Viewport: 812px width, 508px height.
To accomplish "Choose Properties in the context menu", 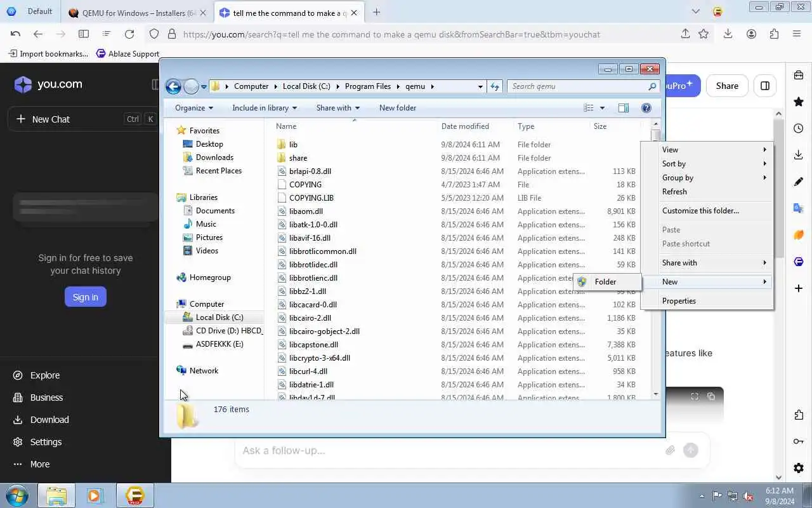I will (x=707, y=301).
